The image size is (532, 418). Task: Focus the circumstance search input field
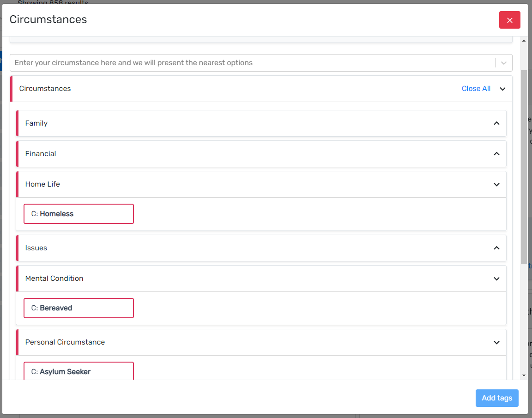(249, 63)
